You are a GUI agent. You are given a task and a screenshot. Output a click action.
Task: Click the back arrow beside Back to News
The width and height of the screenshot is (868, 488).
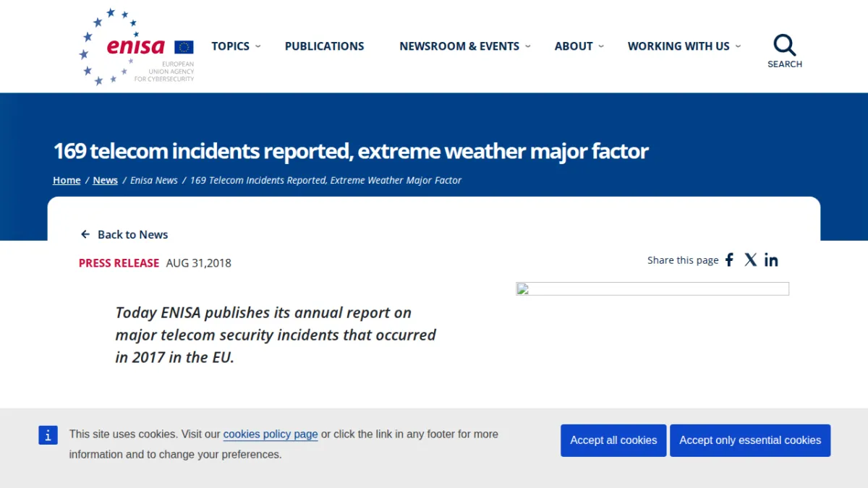85,235
